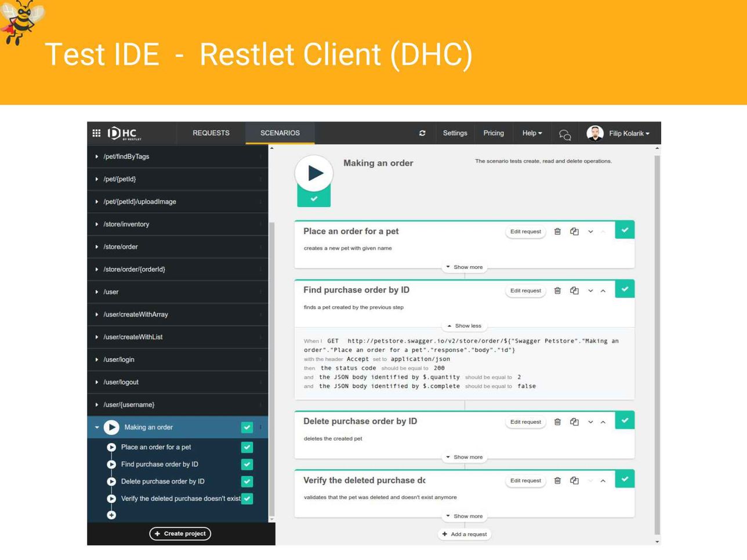This screenshot has width=747, height=560.
Task: Show less for Find purchase order
Action: [465, 326]
